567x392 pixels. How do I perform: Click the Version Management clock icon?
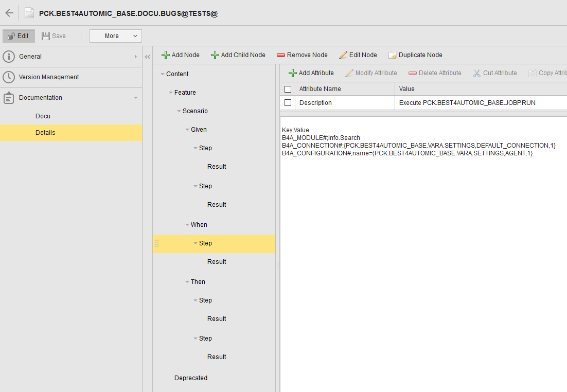[9, 77]
